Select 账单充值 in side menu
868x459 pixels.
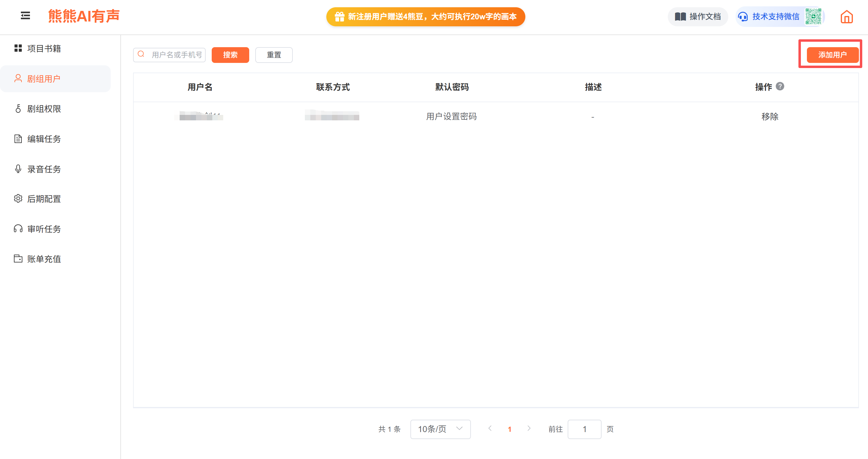pyautogui.click(x=44, y=259)
